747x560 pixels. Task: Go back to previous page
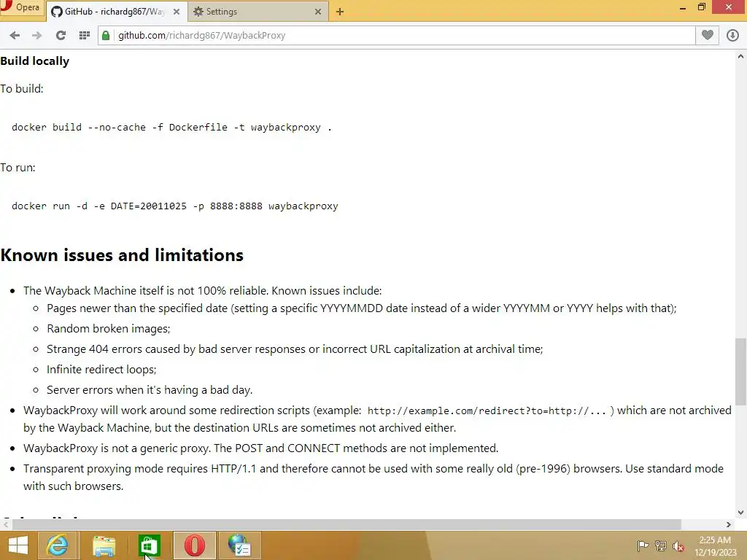(15, 35)
